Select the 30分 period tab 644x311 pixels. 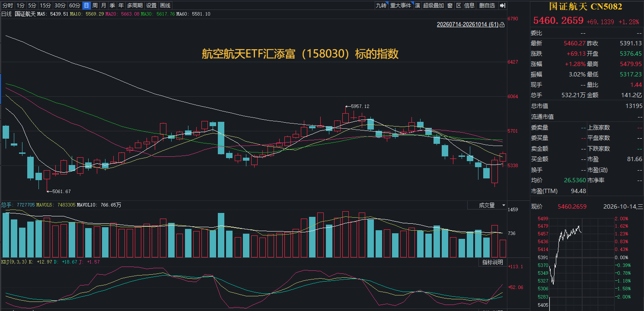click(60, 6)
